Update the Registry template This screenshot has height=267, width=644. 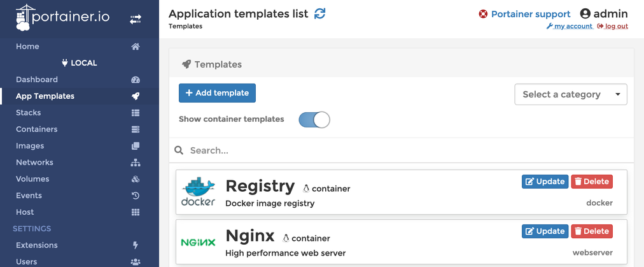545,182
